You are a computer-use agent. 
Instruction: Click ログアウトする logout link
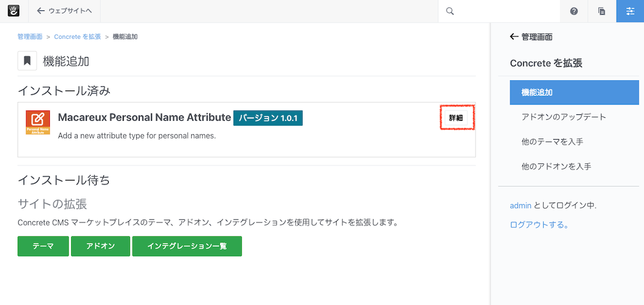point(540,225)
